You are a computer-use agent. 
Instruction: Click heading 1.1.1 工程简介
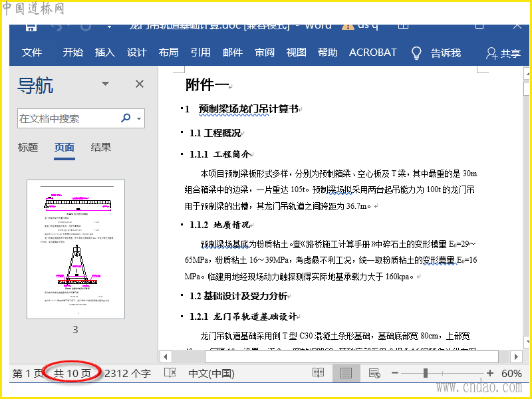pyautogui.click(x=220, y=154)
